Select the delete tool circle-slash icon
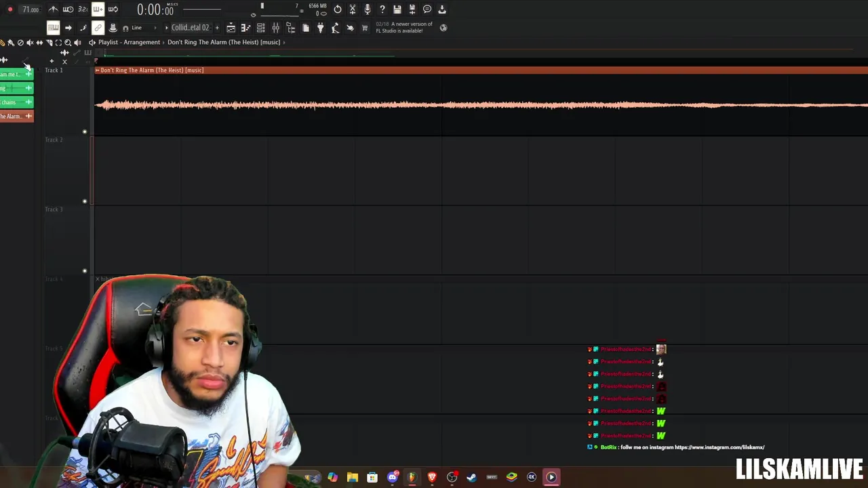Viewport: 868px width, 488px height. 20,43
